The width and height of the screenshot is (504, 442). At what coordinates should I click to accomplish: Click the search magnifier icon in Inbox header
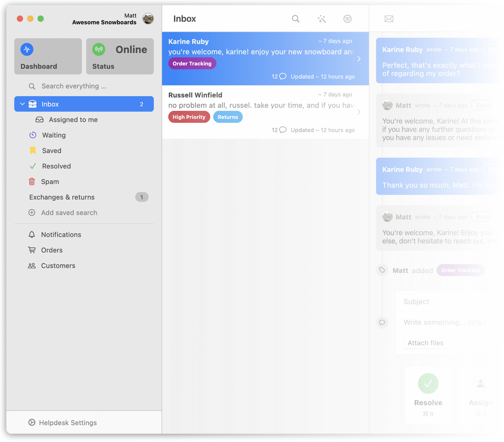click(x=296, y=19)
